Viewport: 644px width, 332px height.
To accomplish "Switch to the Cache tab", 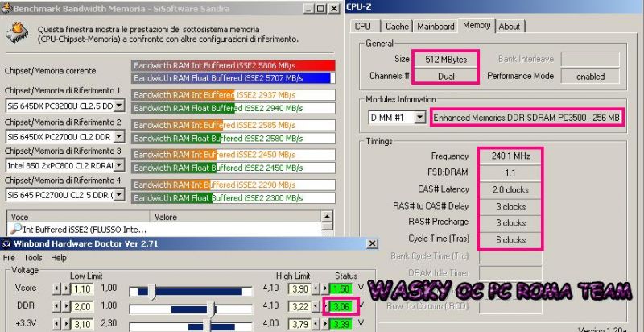I will [397, 27].
